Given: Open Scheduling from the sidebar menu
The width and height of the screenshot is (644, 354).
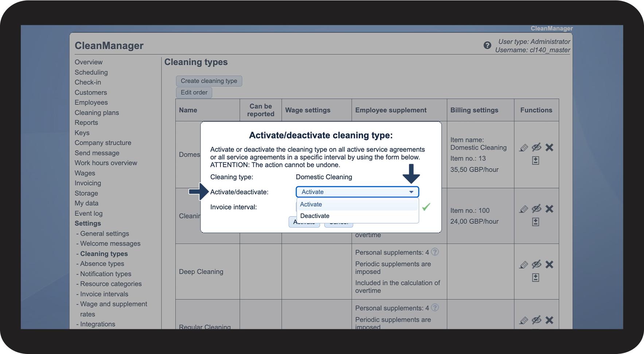Looking at the screenshot, I should click(x=91, y=72).
